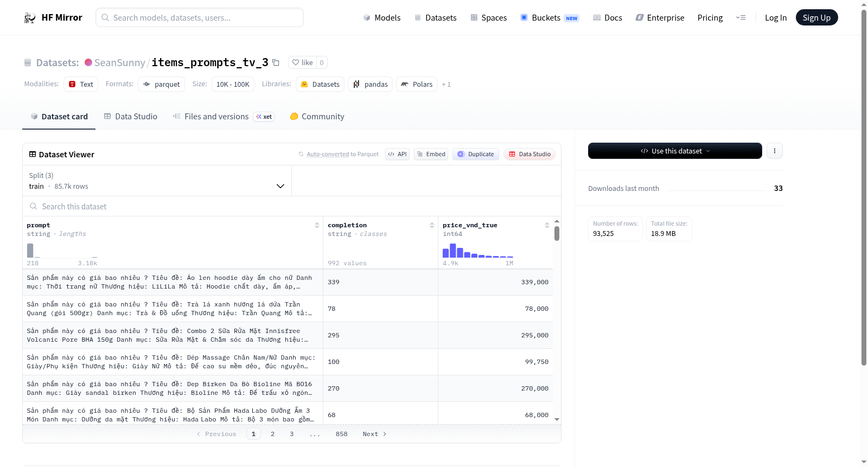Click the Embed button
This screenshot has height=467, width=868.
tap(431, 154)
